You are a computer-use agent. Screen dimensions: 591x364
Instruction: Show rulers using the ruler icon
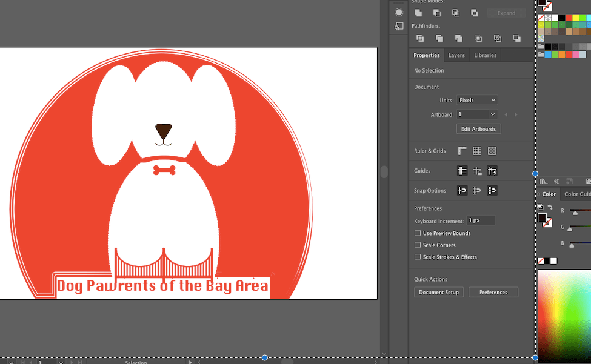(x=462, y=151)
